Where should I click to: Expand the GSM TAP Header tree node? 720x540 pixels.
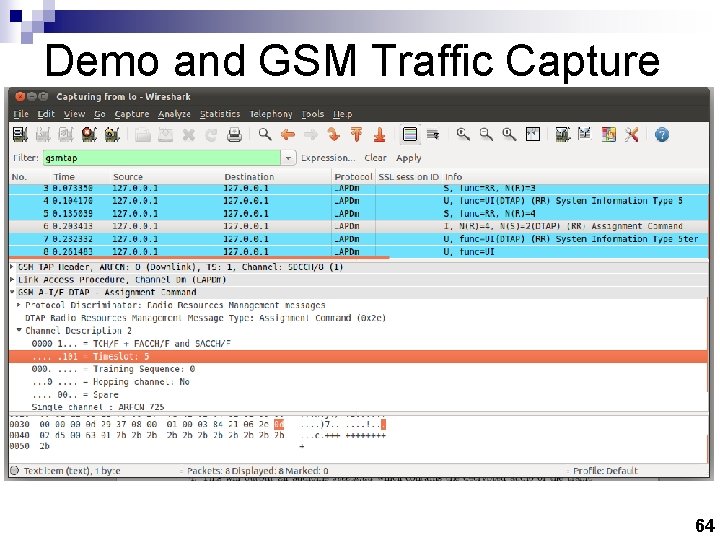[x=12, y=266]
